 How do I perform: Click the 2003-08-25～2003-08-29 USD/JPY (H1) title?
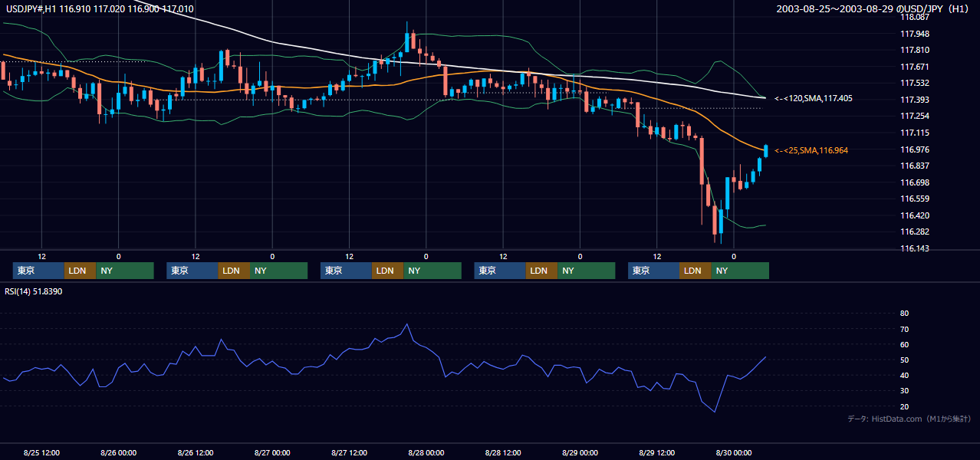tap(873, 9)
